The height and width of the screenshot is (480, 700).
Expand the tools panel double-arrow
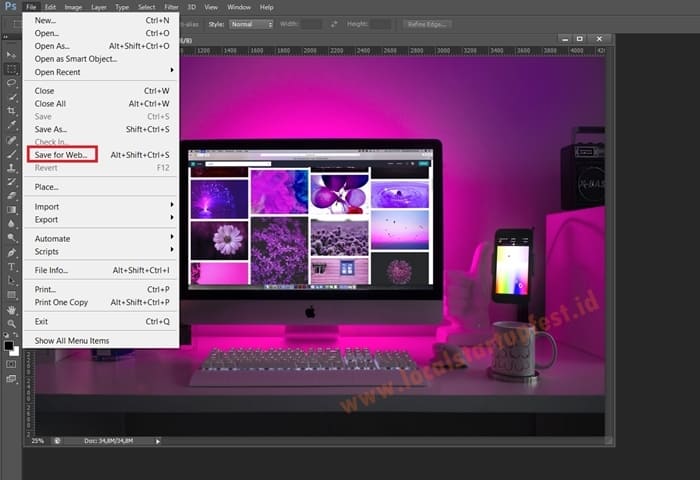click(x=5, y=37)
